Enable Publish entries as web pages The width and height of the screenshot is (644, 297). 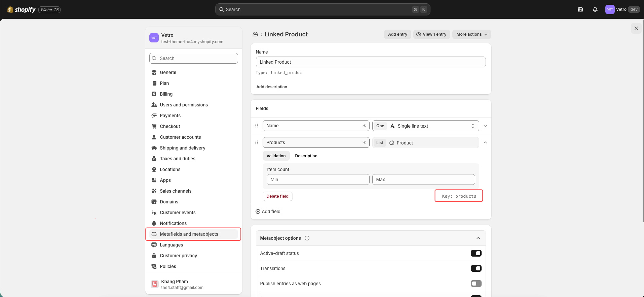coord(476,284)
